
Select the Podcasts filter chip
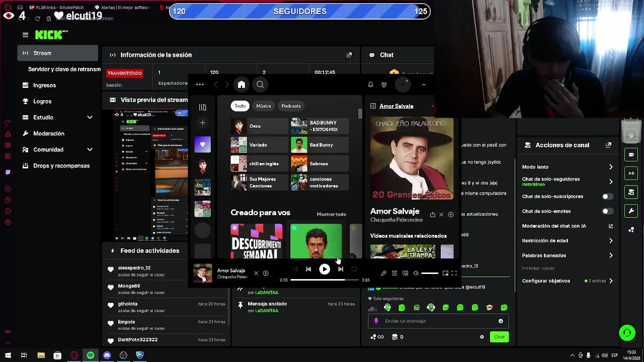pyautogui.click(x=291, y=106)
